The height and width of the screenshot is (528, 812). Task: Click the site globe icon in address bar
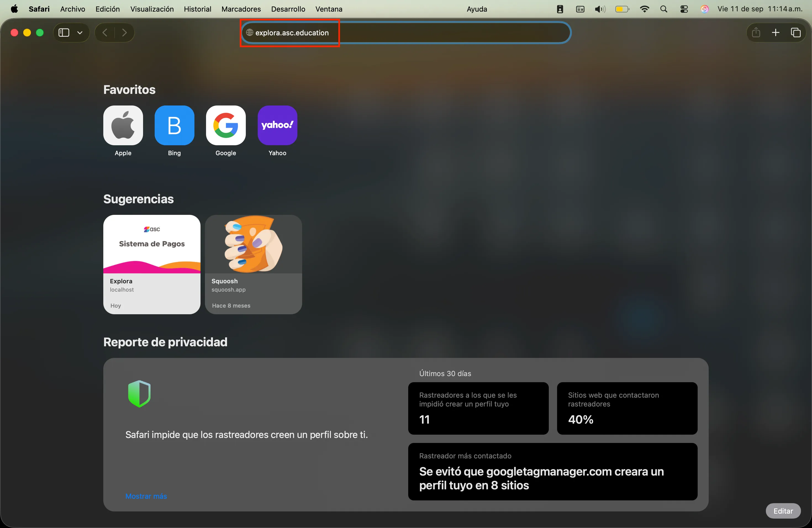coord(249,32)
